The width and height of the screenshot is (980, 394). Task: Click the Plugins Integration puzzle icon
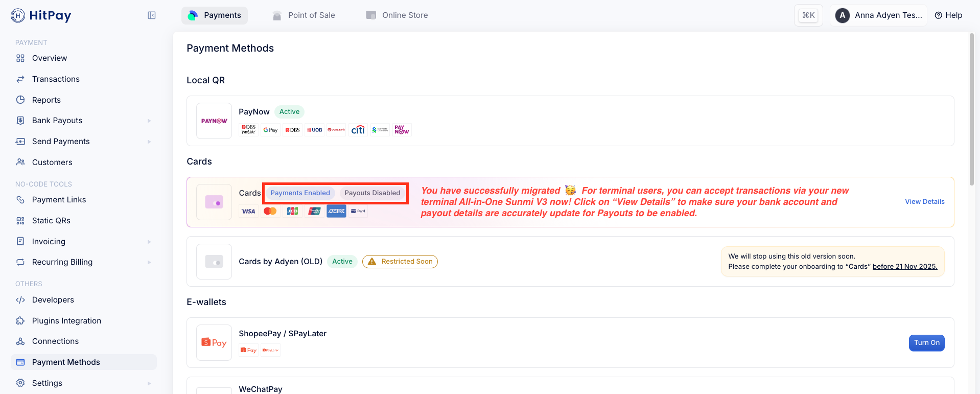point(20,321)
